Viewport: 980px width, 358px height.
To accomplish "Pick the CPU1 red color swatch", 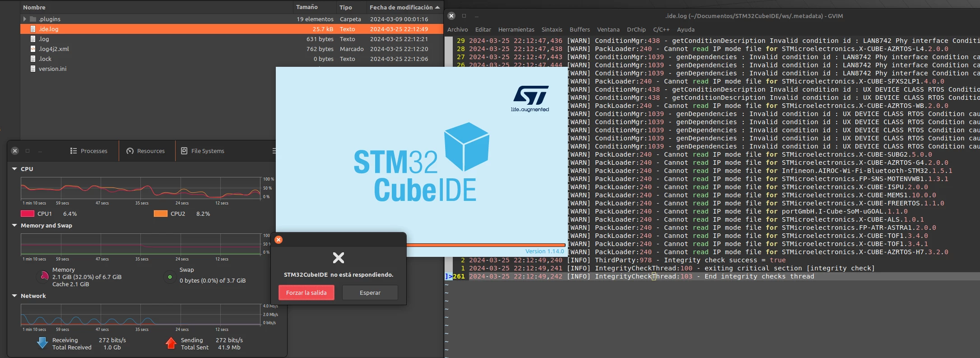I will (x=28, y=214).
